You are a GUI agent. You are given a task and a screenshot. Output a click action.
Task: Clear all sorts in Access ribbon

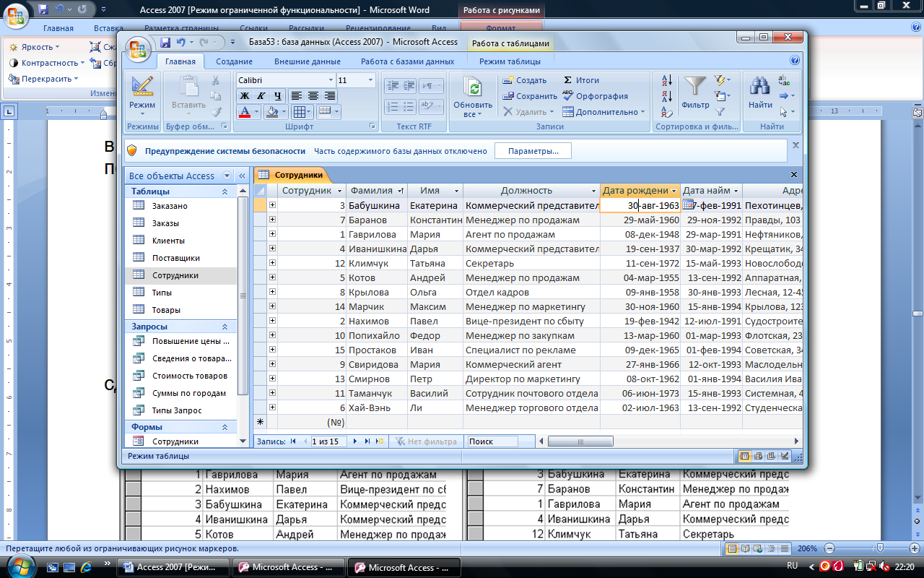point(667,112)
